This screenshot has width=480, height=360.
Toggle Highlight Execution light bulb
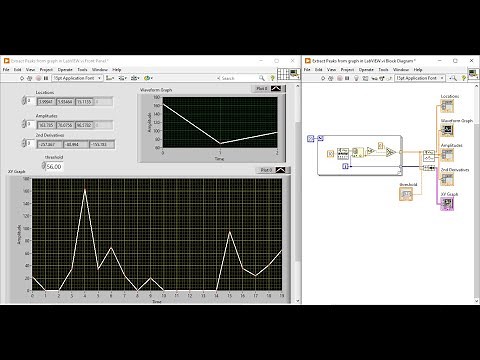pos(356,78)
